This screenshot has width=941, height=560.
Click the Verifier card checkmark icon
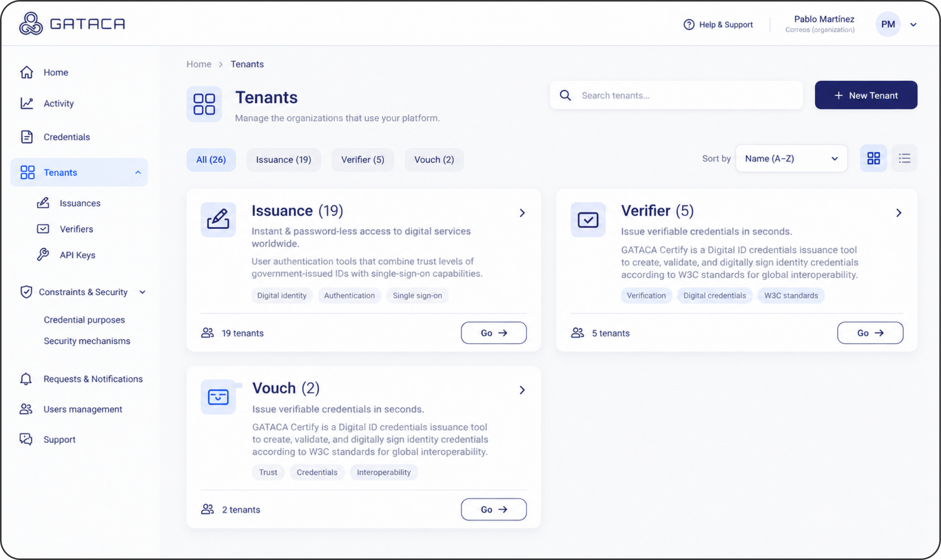coord(588,220)
